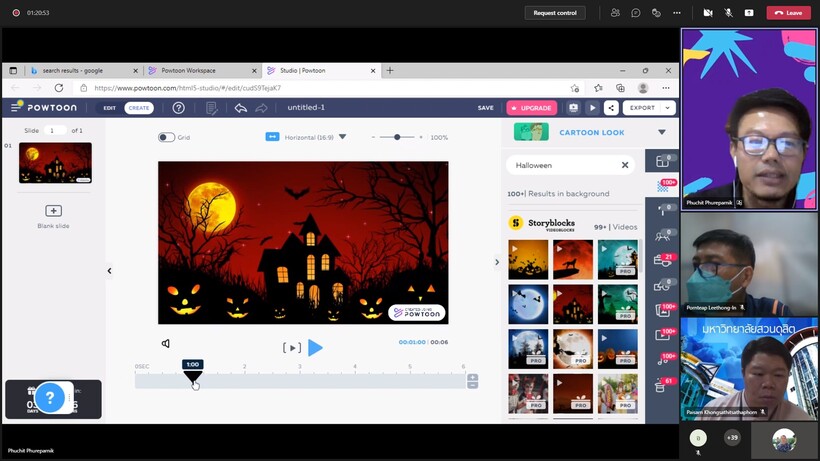Switch to EDIT mode
This screenshot has width=820, height=461.
[109, 108]
